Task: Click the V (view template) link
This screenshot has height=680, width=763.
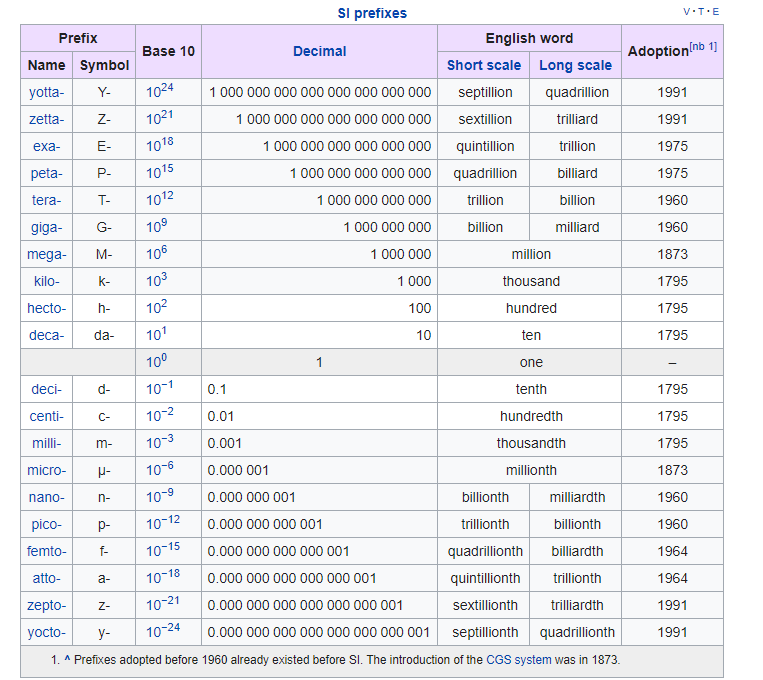Action: coord(687,12)
